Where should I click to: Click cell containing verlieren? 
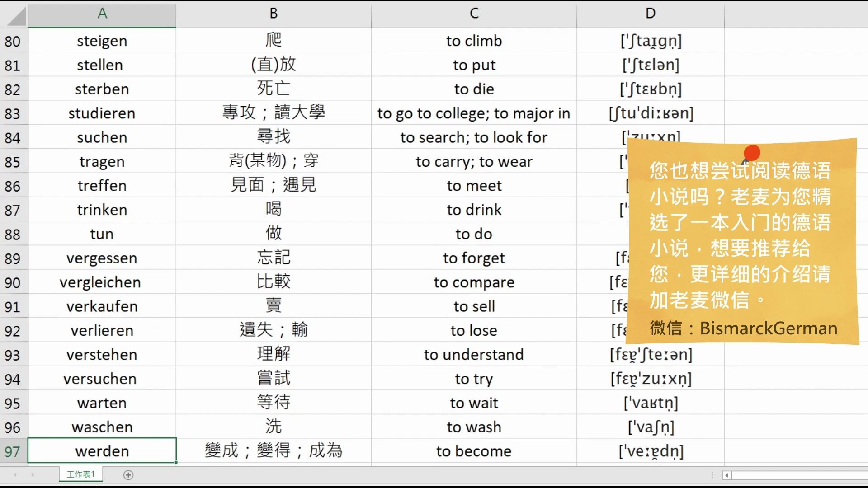pyautogui.click(x=102, y=330)
